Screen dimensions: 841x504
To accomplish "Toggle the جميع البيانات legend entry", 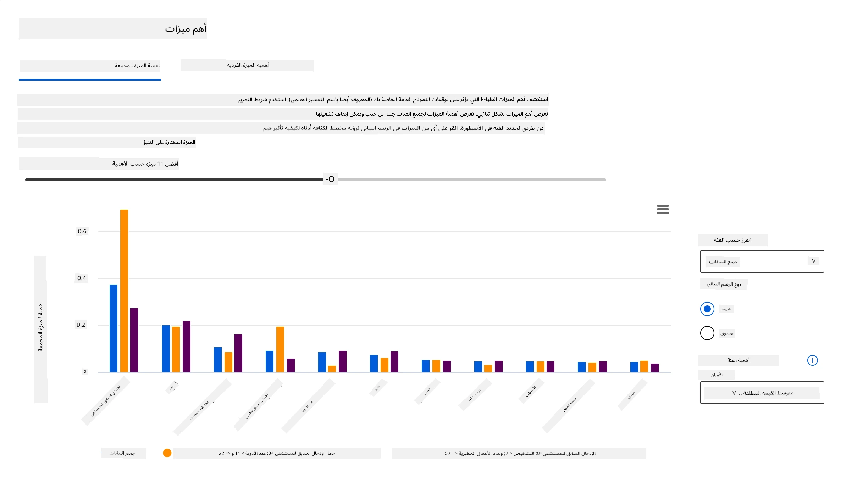I will tap(123, 453).
